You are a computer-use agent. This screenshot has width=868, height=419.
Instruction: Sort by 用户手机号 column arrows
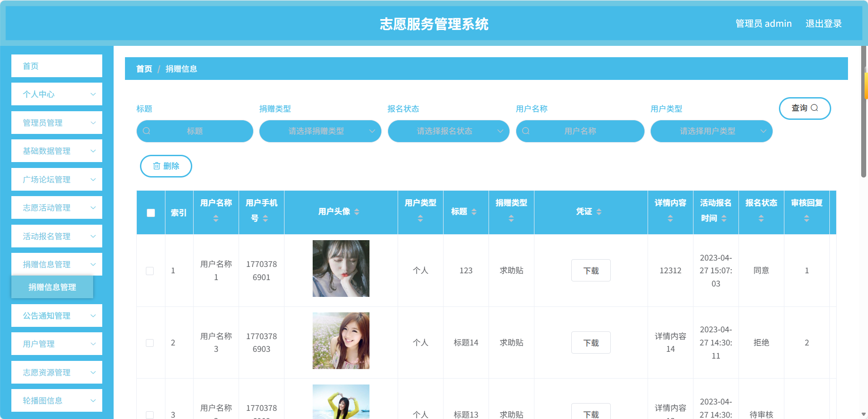(x=265, y=218)
